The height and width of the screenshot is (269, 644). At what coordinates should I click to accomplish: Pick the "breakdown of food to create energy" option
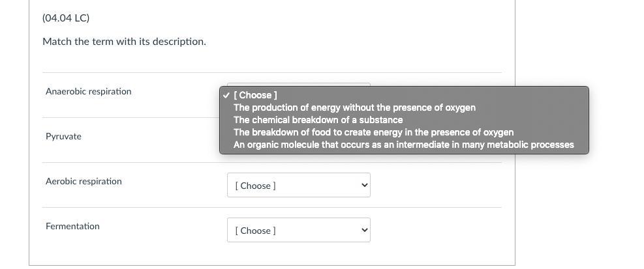click(x=373, y=132)
